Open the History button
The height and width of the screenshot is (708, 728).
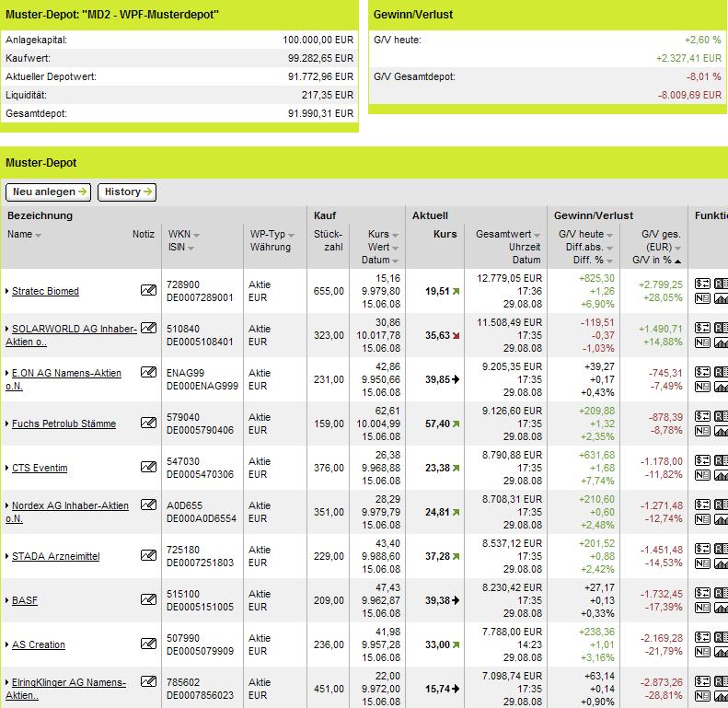click(127, 192)
